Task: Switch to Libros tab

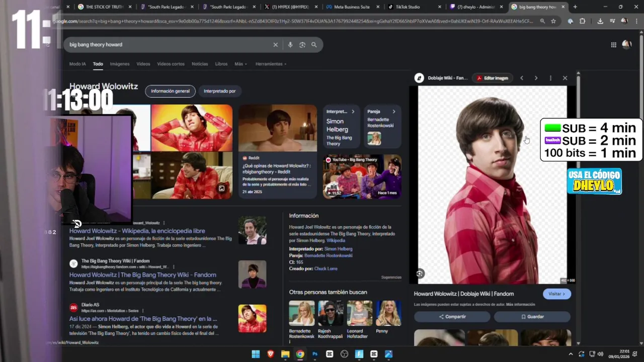Action: point(221,64)
